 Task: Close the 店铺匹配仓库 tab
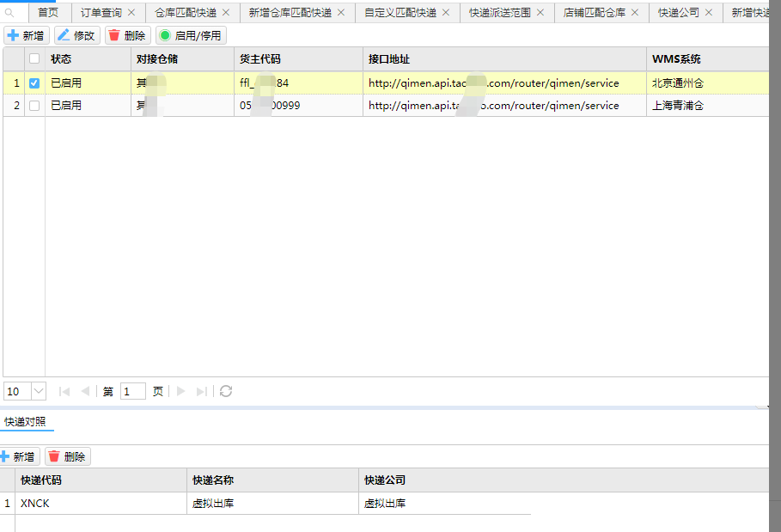coord(635,13)
